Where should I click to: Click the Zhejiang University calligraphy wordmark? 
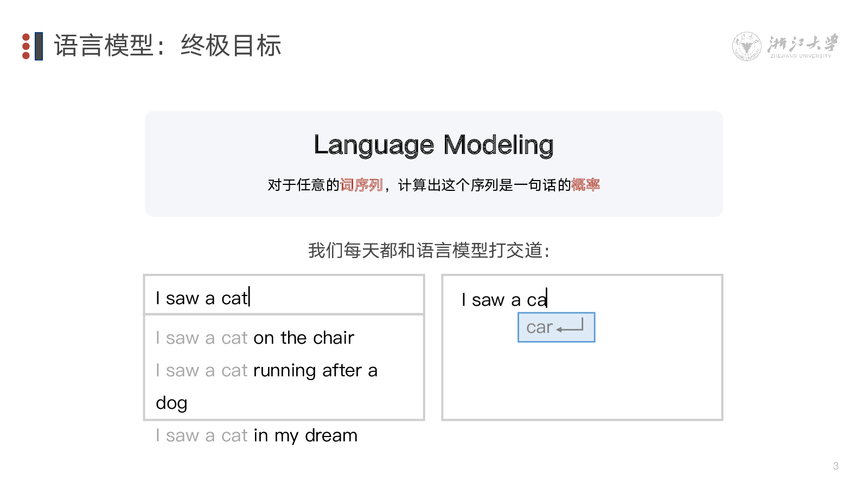802,46
